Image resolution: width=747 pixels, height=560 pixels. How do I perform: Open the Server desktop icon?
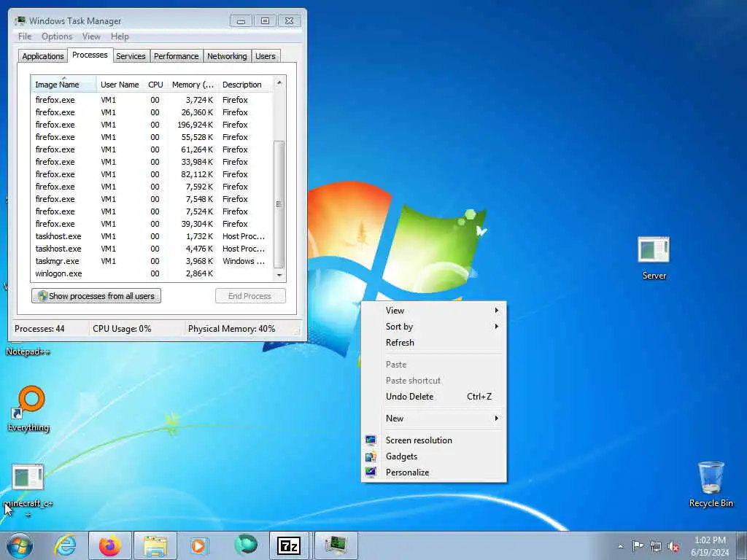(x=654, y=257)
